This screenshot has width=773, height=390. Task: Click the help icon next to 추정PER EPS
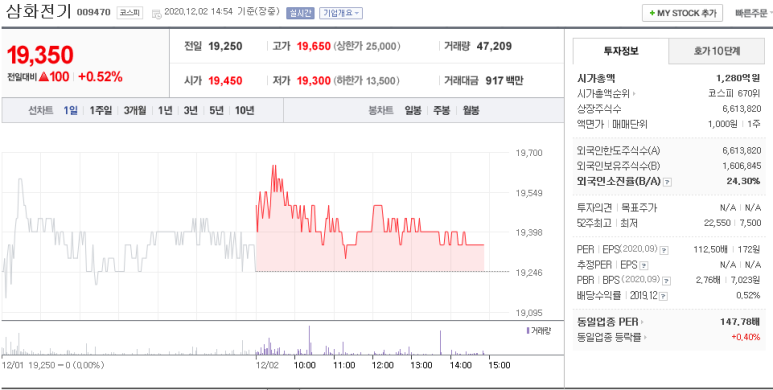point(644,266)
